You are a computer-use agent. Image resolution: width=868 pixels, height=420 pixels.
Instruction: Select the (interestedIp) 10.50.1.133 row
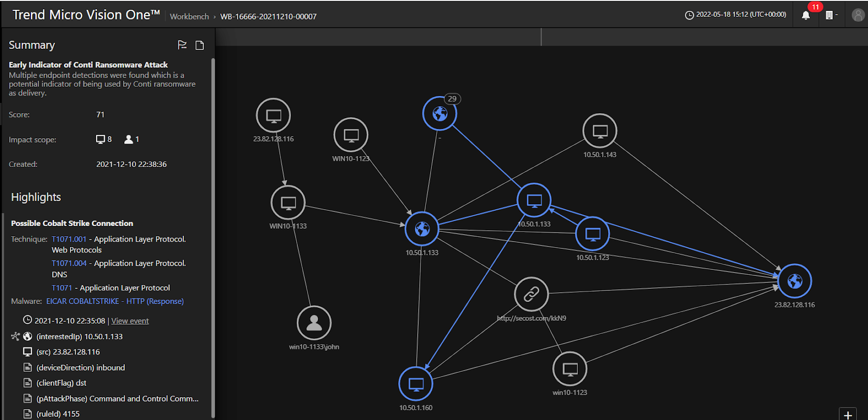(x=79, y=337)
